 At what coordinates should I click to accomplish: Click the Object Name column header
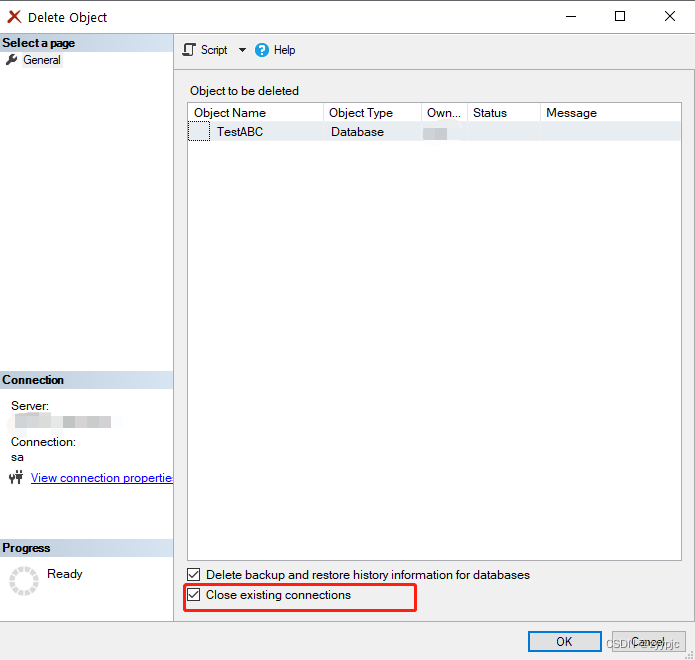255,113
